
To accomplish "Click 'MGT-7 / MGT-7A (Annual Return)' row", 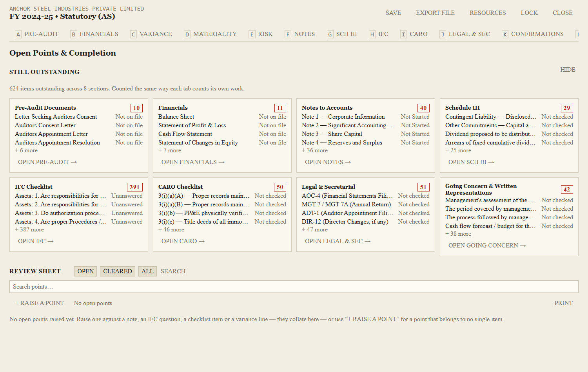I will [x=366, y=204].
